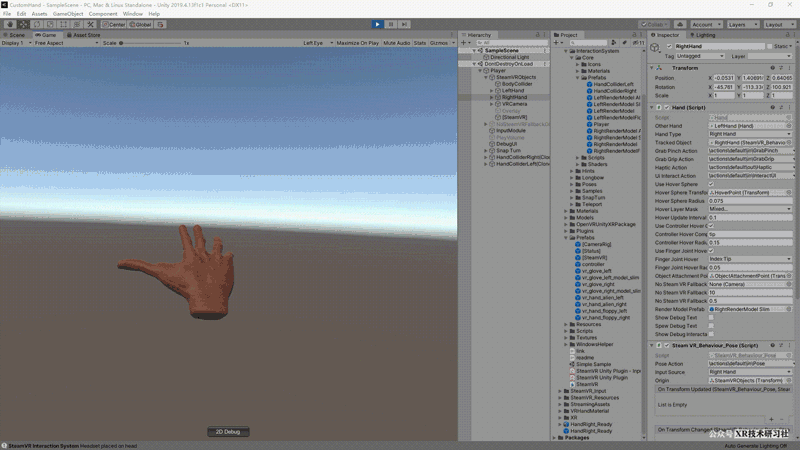Open Steam VR_Behaviour_Pose help icon
Image resolution: width=800 pixels, height=450 pixels.
click(x=772, y=345)
